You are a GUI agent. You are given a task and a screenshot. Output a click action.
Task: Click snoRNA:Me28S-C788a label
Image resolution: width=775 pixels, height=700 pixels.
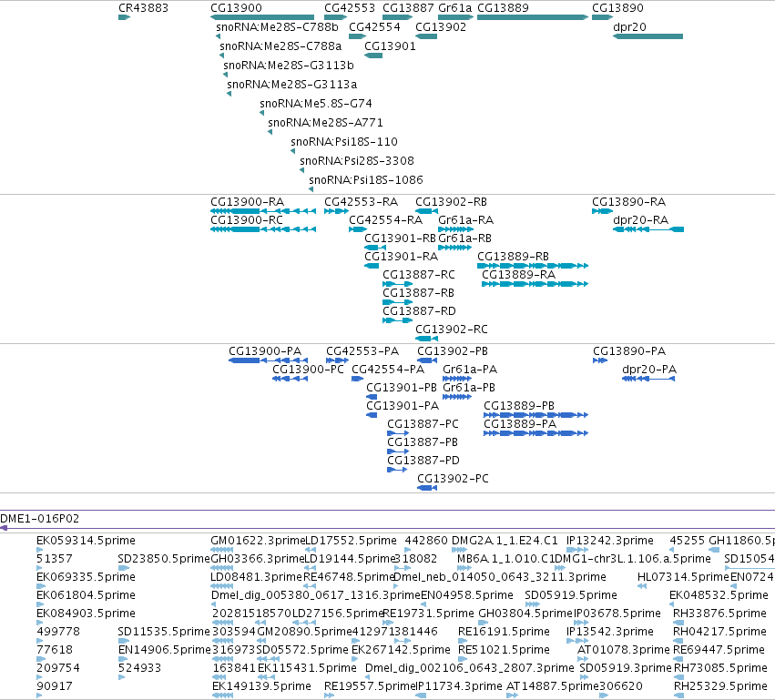pyautogui.click(x=280, y=46)
